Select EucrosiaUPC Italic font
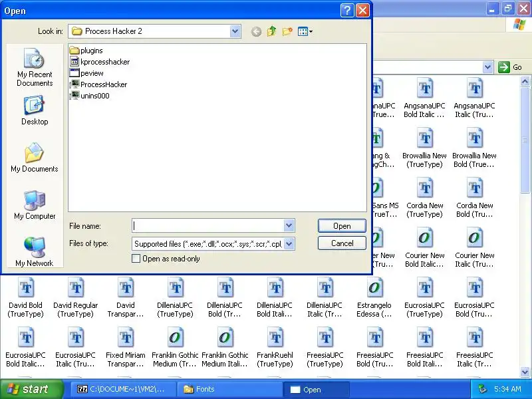The image size is (532, 399). click(x=75, y=347)
